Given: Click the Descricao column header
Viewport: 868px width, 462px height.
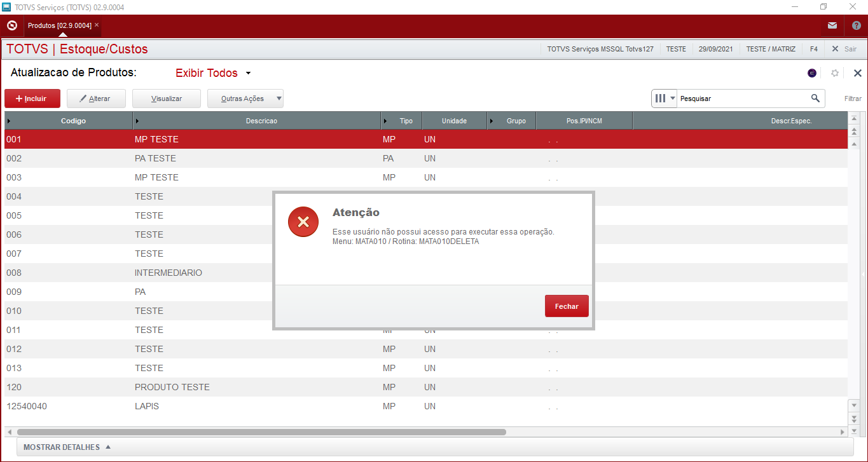Looking at the screenshot, I should tap(257, 121).
